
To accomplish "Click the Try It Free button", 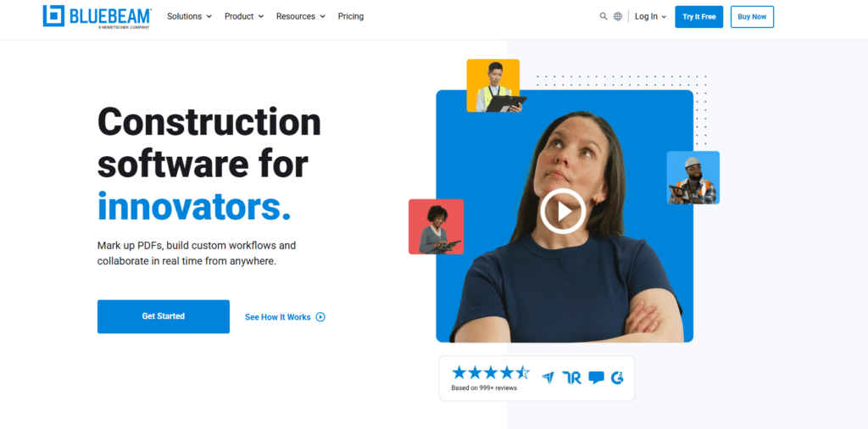I will 698,17.
